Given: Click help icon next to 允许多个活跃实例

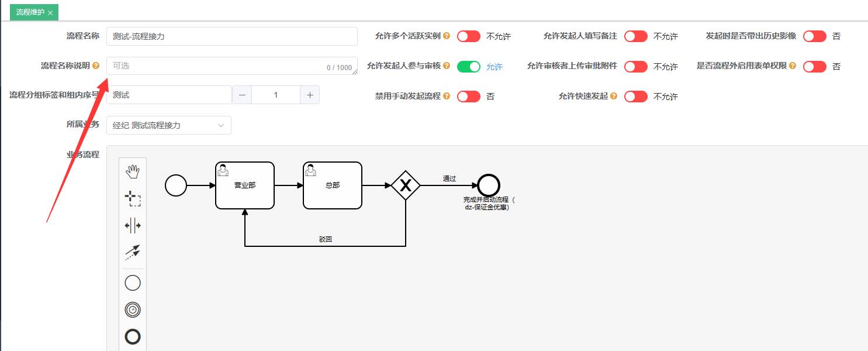Looking at the screenshot, I should click(x=447, y=36).
